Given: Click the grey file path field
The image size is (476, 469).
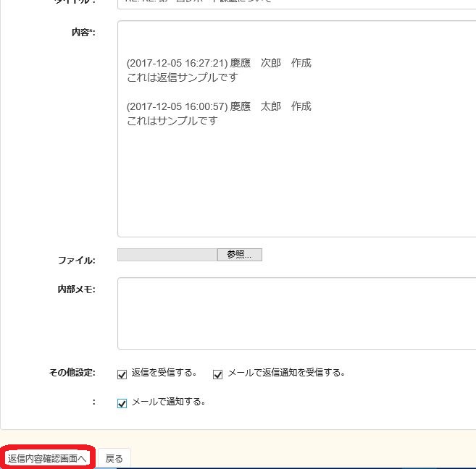Looking at the screenshot, I should click(167, 255).
